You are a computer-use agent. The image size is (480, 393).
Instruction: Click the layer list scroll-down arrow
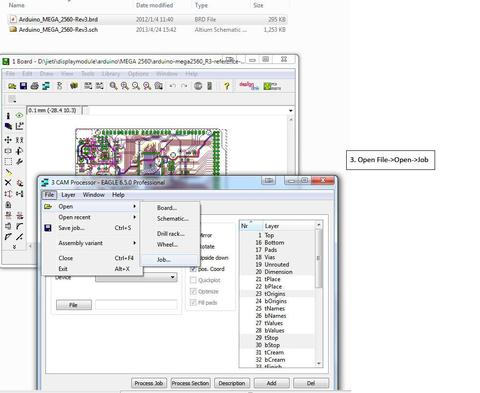click(318, 363)
